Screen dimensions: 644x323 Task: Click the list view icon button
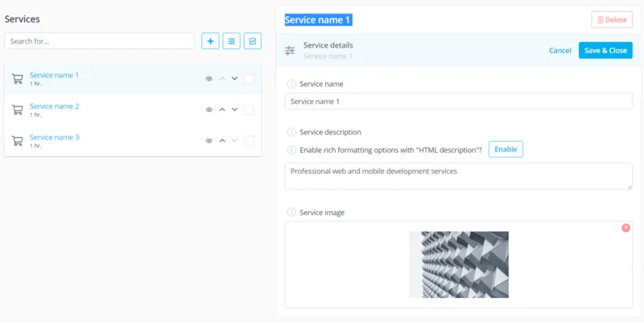[232, 41]
